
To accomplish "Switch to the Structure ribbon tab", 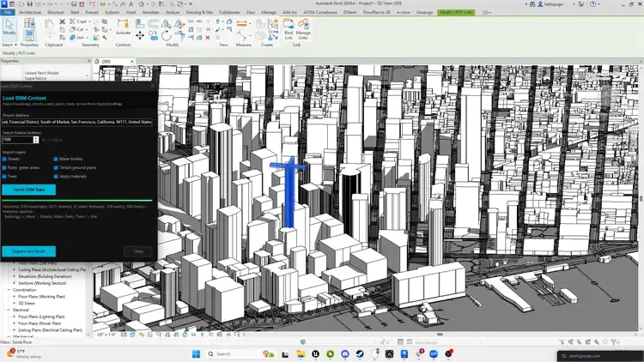I will tap(56, 12).
